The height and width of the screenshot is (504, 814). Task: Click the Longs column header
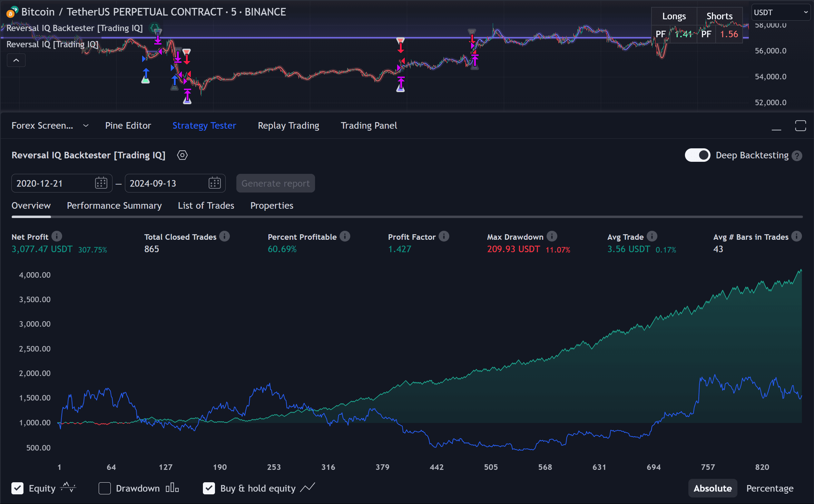point(674,16)
